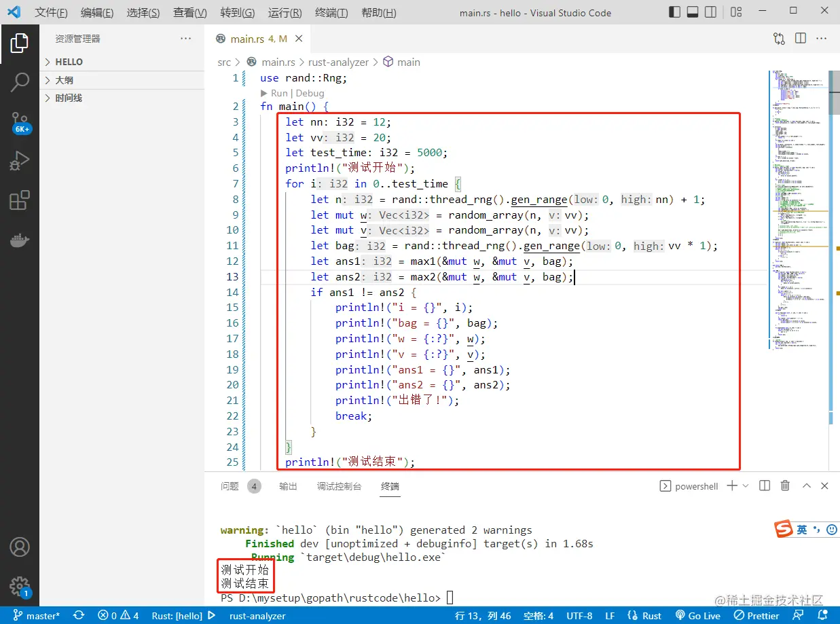
Task: Expand the HELLO folder section
Action: (x=122, y=62)
